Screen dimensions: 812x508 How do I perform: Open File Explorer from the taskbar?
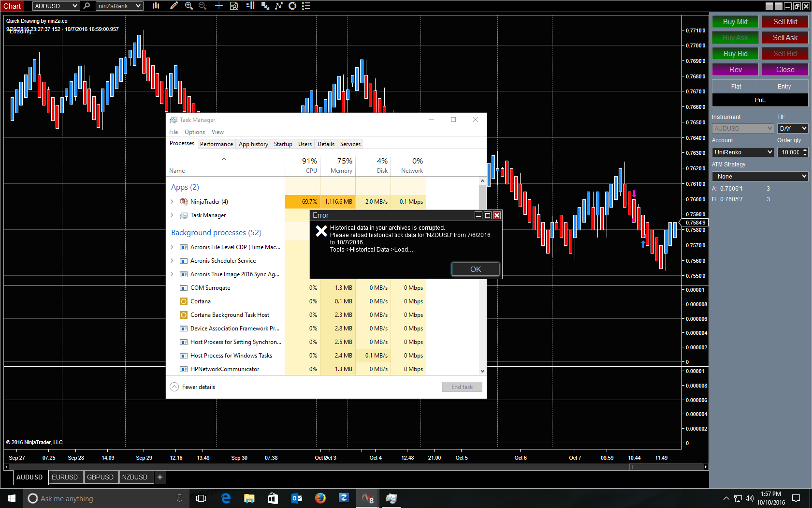249,498
